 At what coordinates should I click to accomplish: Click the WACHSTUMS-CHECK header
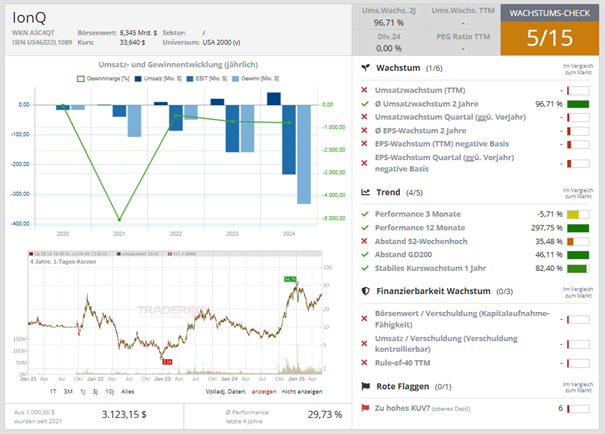click(549, 13)
